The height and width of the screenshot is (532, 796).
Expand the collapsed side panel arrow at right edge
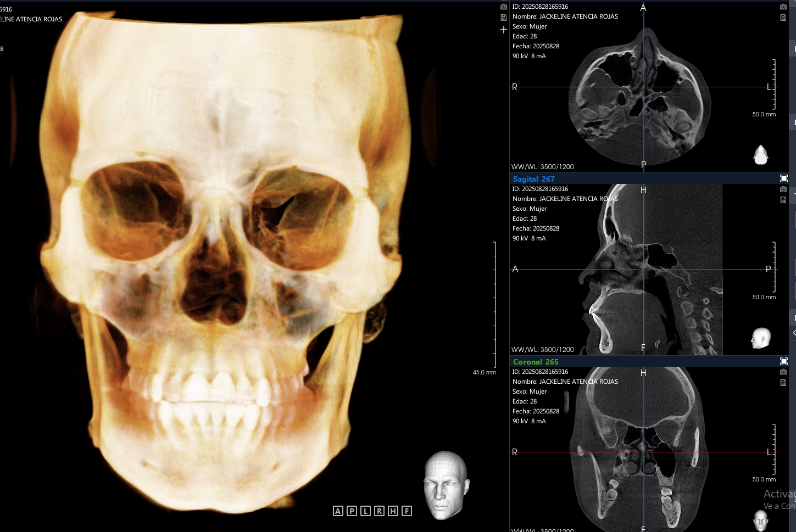coord(794,333)
